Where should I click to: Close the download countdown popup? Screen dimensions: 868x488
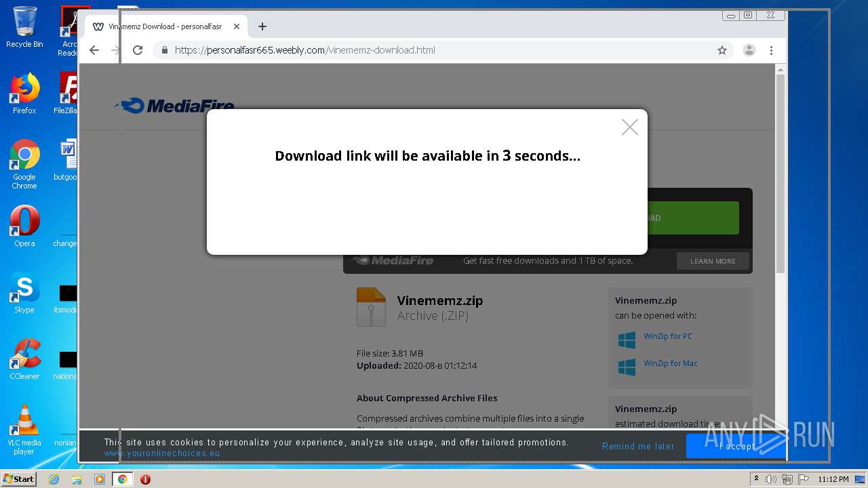(630, 127)
